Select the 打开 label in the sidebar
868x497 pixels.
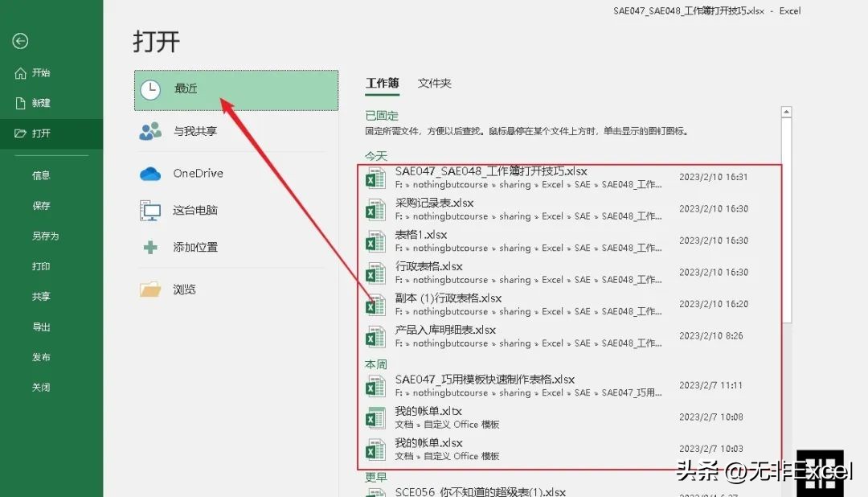41,133
